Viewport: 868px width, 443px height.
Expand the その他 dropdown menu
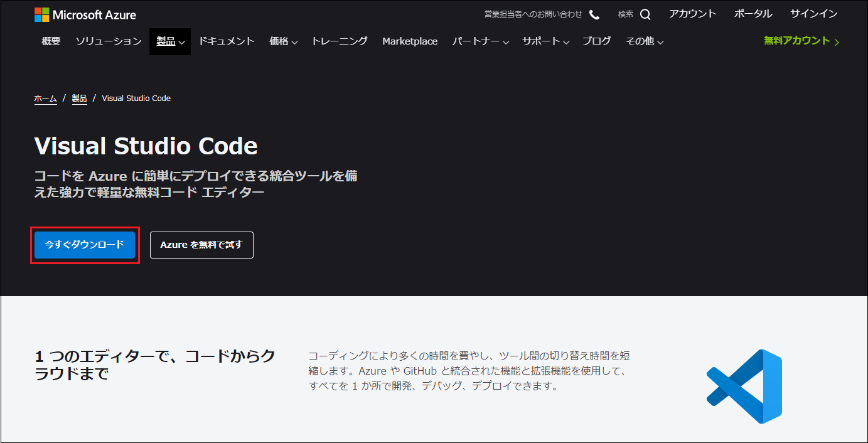645,41
